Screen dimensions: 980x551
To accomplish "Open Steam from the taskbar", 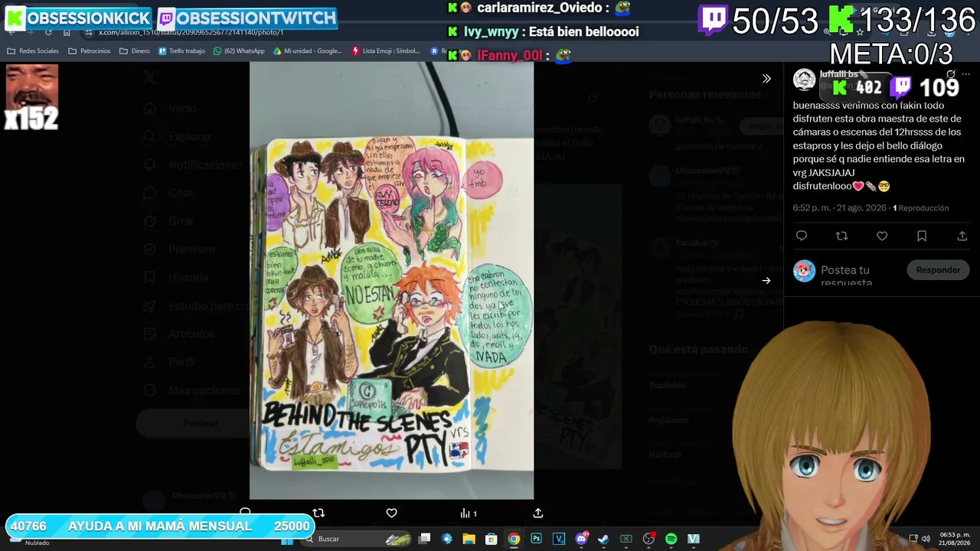I will [603, 539].
